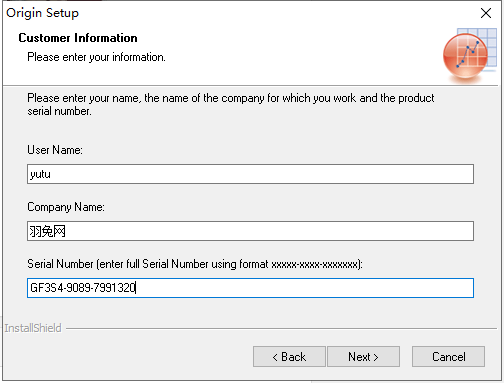Click the 'yutu' text in User Name

tap(40, 174)
